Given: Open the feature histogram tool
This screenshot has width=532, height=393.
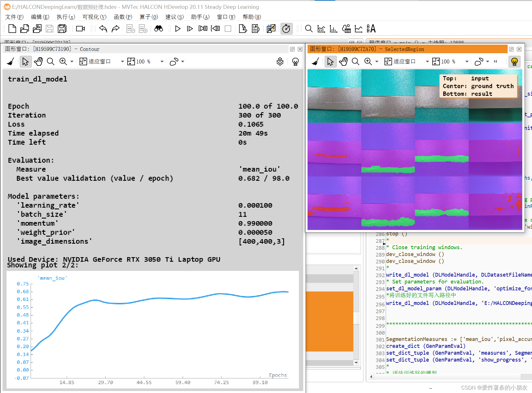Looking at the screenshot, I should tap(334, 29).
